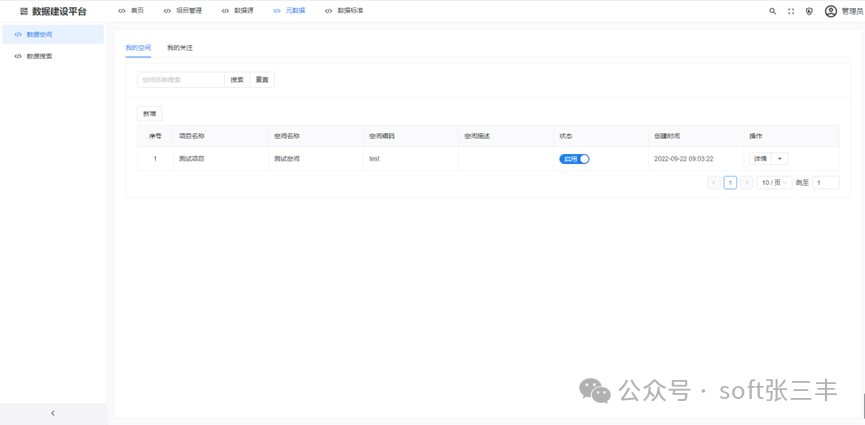Image resolution: width=865 pixels, height=425 pixels.
Task: Open 项目管理 in the top navigation
Action: click(x=183, y=11)
